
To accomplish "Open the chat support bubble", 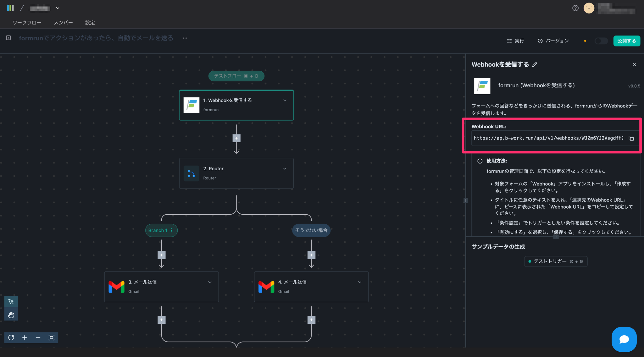I will click(x=624, y=339).
